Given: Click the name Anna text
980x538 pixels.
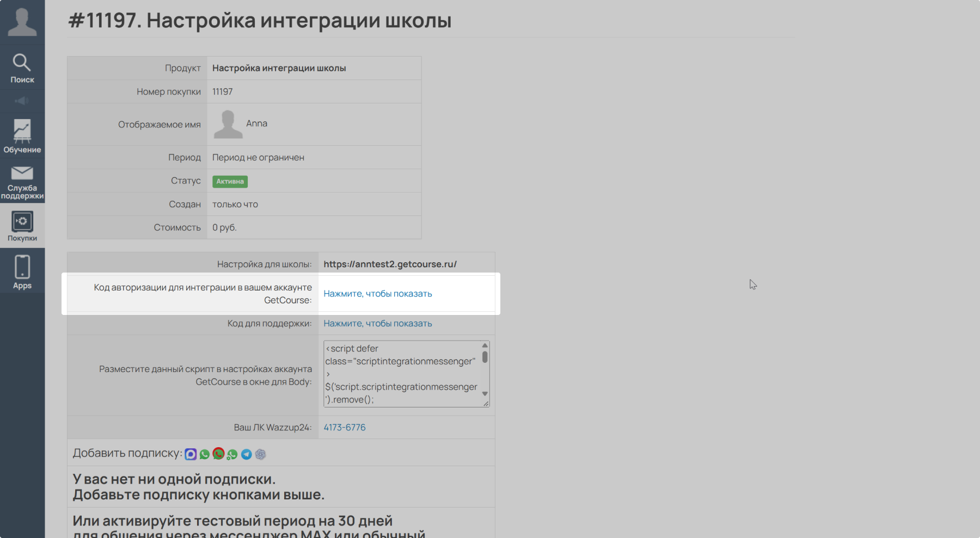Looking at the screenshot, I should (x=256, y=123).
